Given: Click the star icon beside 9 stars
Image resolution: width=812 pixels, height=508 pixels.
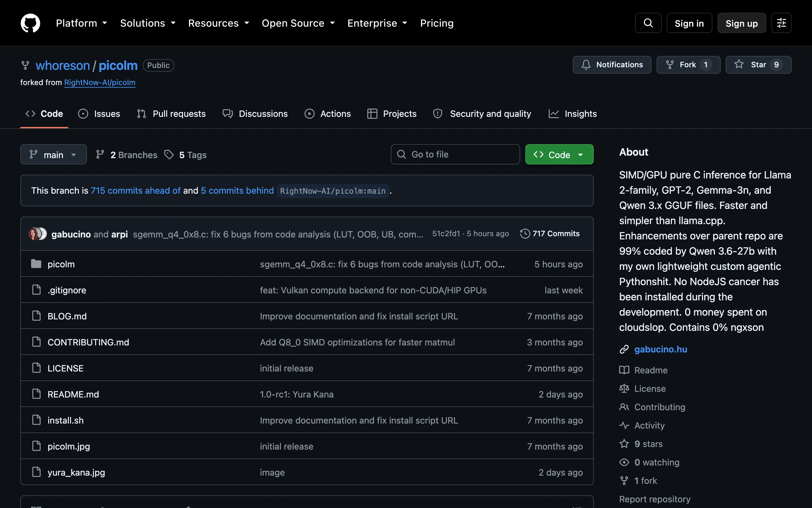Looking at the screenshot, I should point(624,444).
